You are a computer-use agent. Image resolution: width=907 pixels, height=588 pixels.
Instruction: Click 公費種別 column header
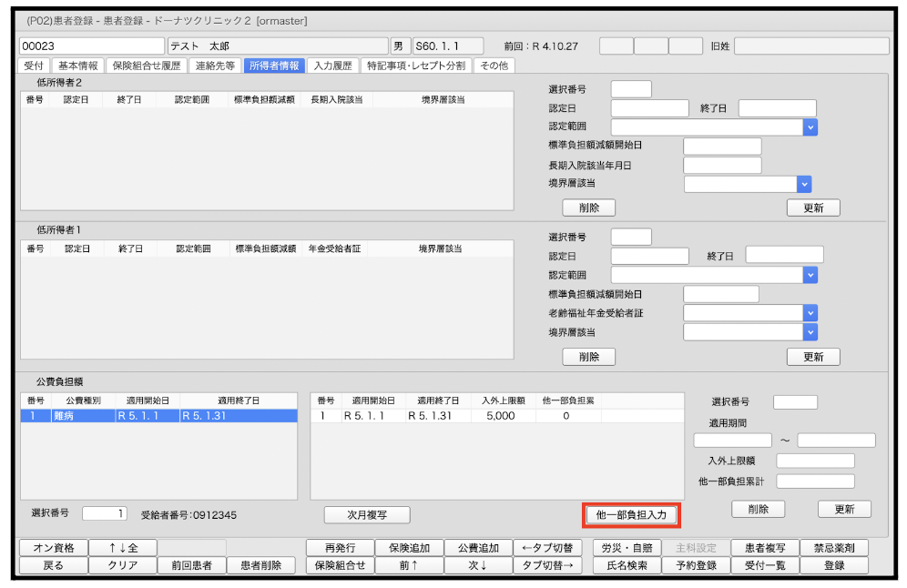[83, 400]
